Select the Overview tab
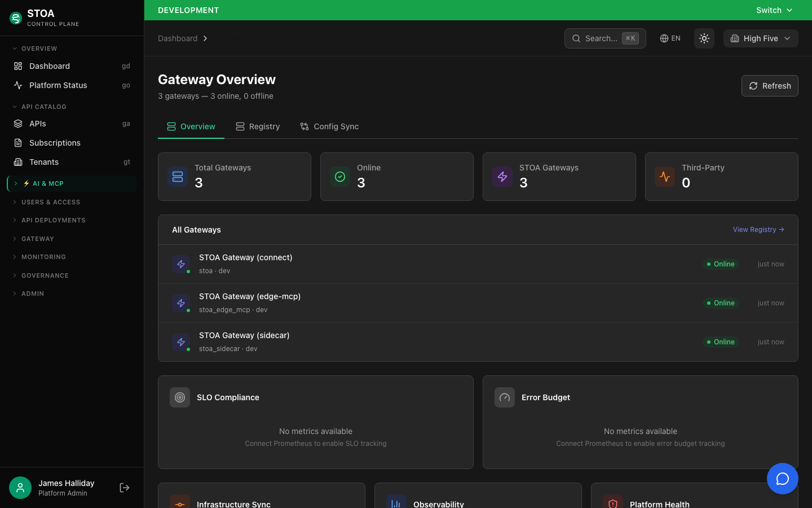 [191, 126]
